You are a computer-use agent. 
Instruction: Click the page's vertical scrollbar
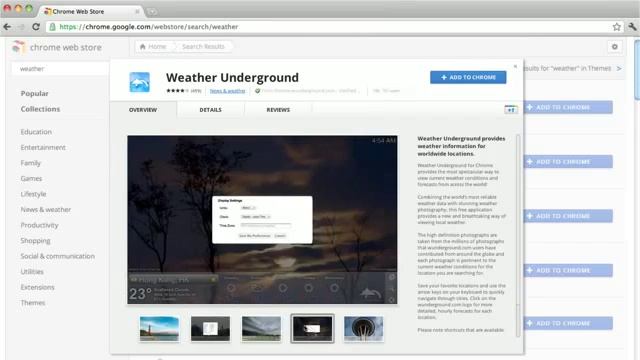point(637,69)
